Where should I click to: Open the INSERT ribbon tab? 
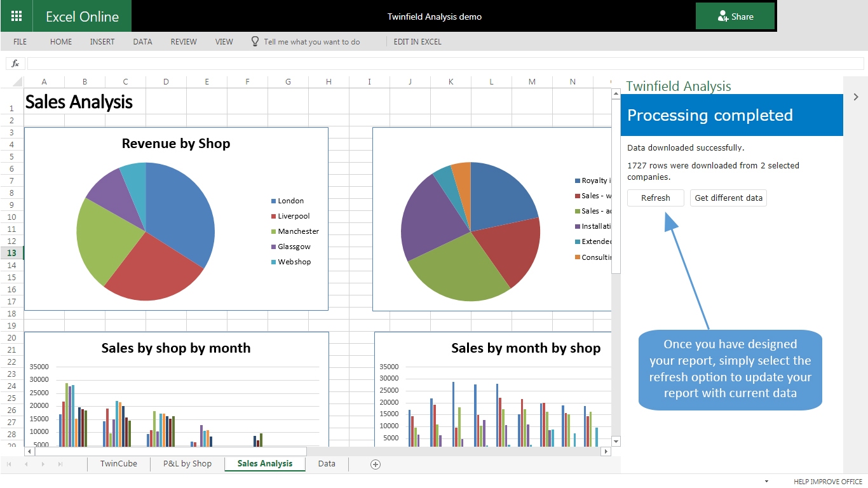[x=102, y=42]
